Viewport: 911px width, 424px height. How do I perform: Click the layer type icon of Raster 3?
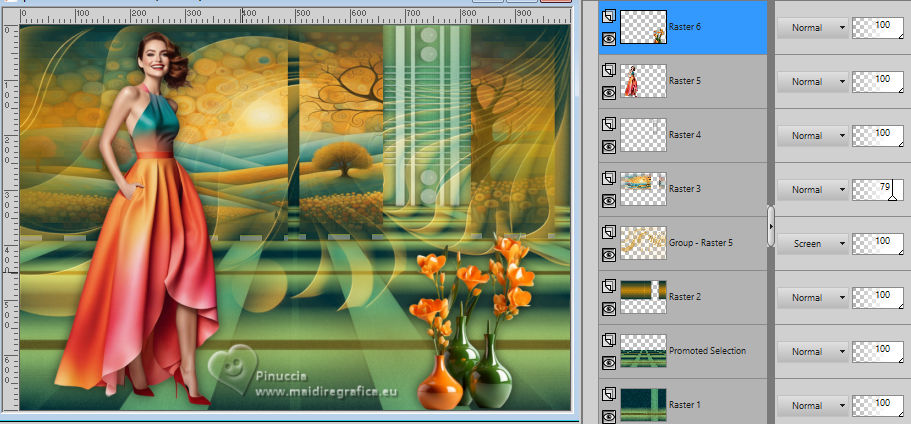[x=608, y=178]
